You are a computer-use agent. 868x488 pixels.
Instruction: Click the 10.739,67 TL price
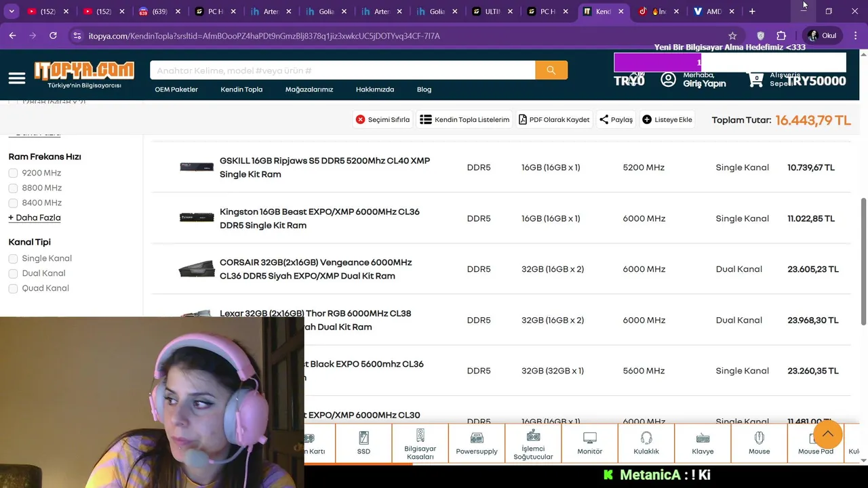coord(811,167)
